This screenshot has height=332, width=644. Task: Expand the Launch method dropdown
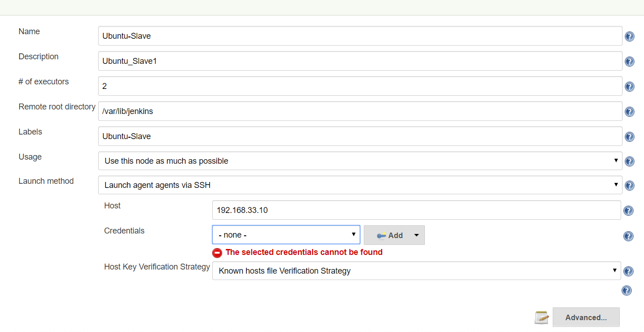[360, 185]
